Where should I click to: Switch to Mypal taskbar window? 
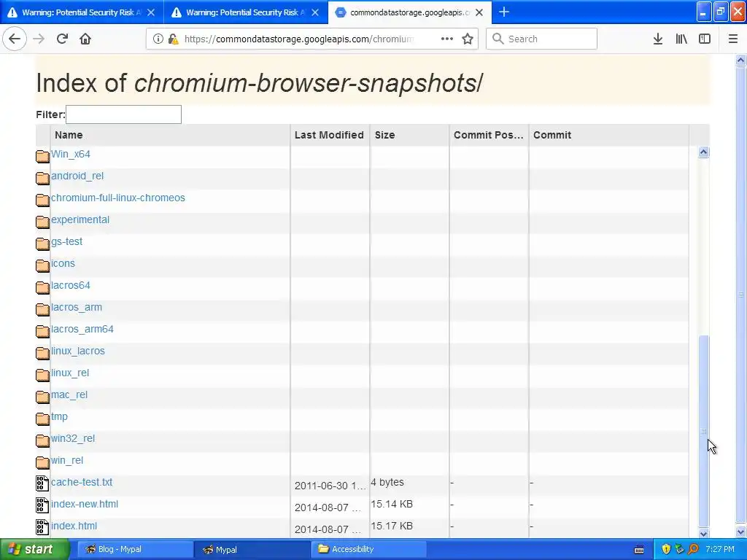pyautogui.click(x=252, y=550)
